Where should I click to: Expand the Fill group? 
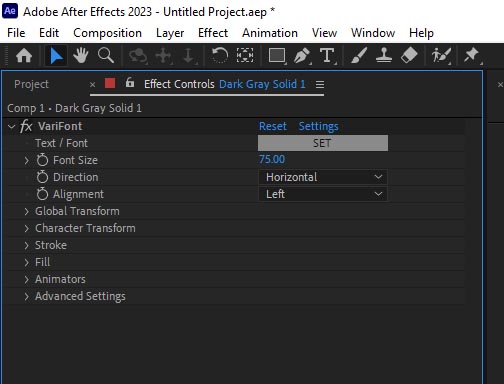pos(27,262)
